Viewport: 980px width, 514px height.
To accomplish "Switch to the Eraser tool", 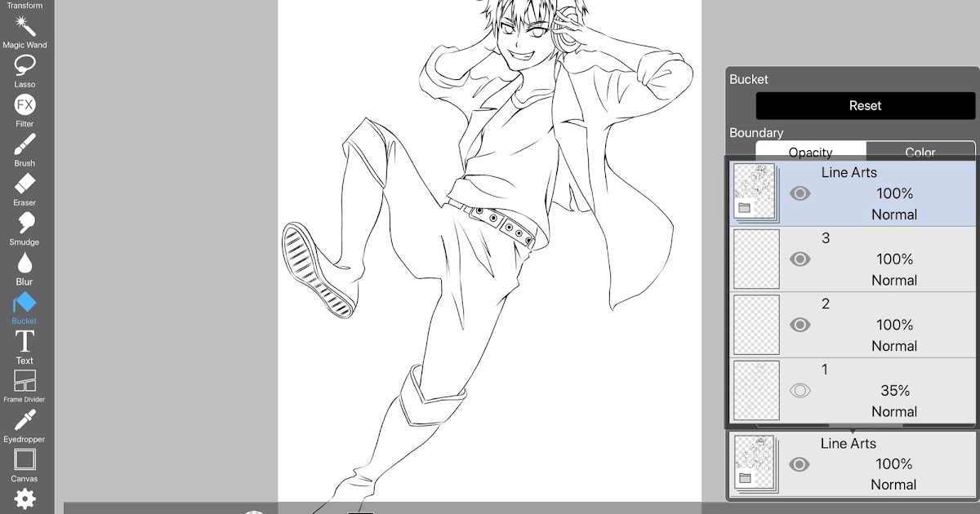I will 24,185.
